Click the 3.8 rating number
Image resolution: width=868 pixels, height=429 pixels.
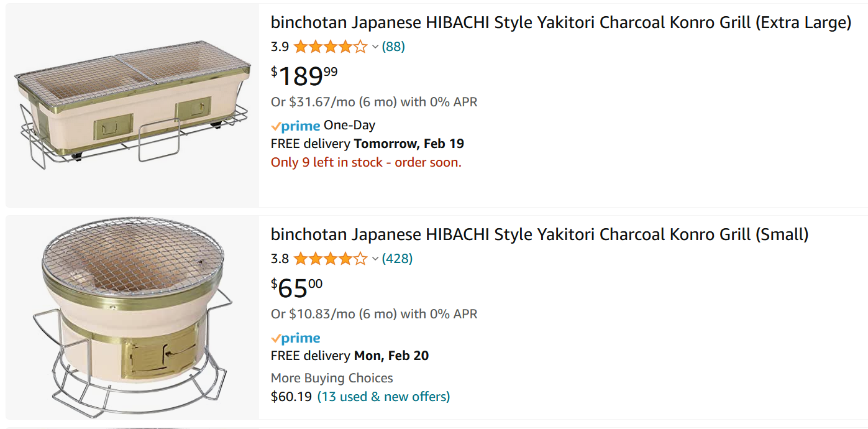[280, 259]
